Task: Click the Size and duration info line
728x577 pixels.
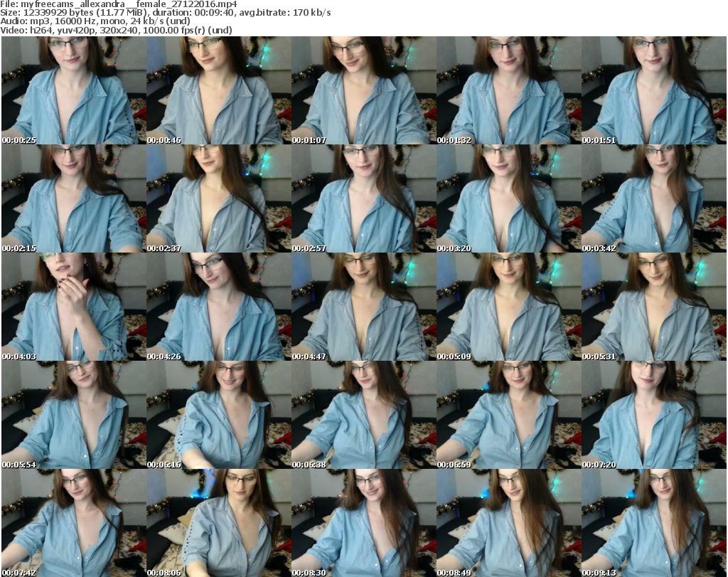Action: coord(166,13)
